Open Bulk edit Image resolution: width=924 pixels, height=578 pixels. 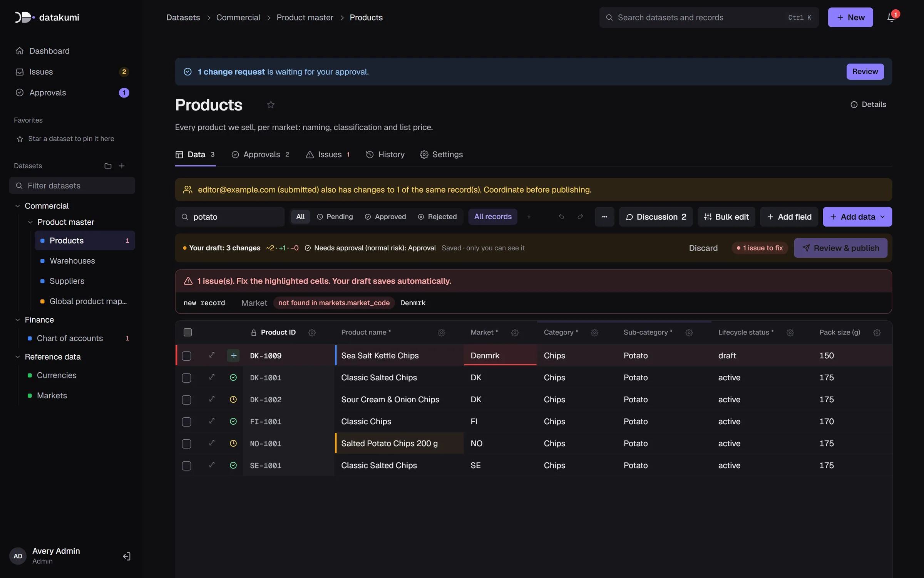(x=726, y=217)
